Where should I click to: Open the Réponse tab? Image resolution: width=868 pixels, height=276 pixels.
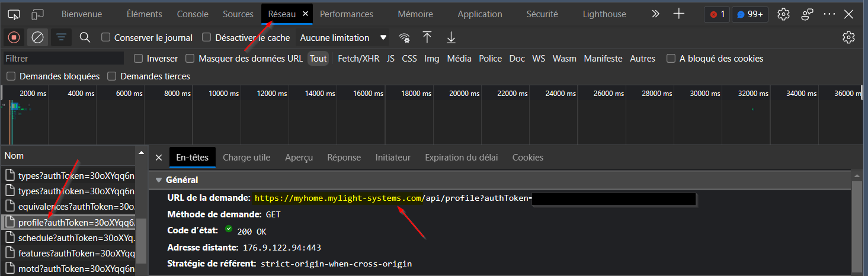coord(344,158)
